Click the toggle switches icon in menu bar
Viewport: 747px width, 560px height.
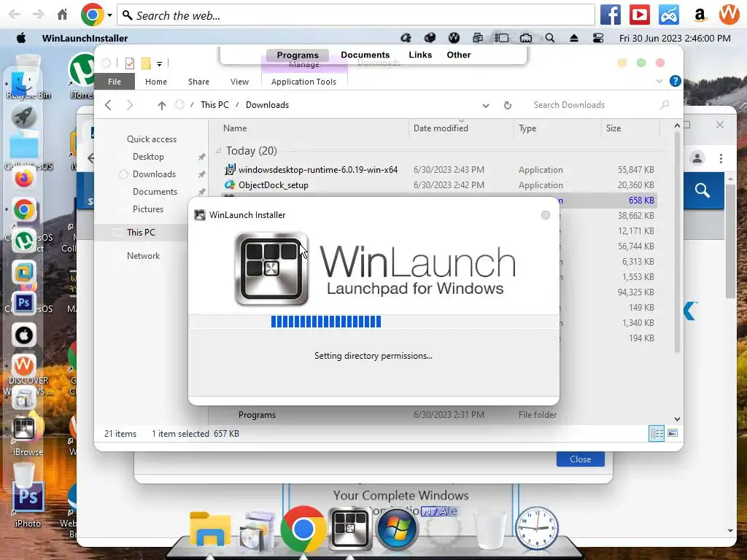[x=598, y=38]
